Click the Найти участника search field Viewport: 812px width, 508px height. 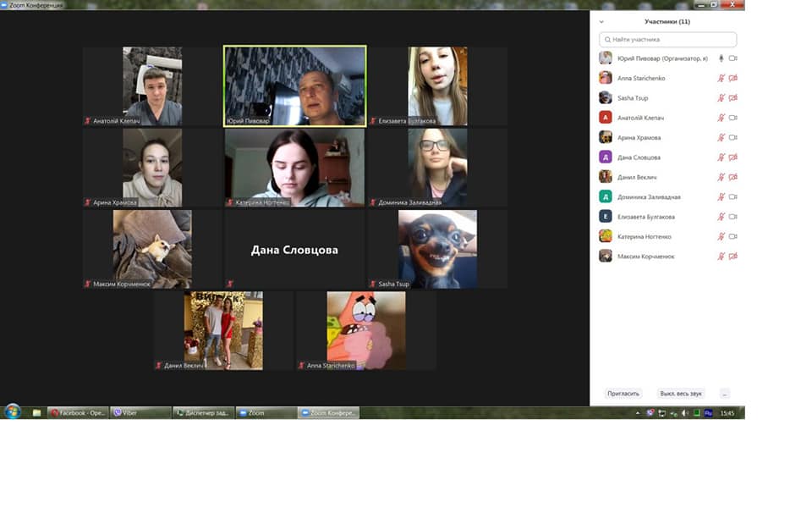coord(667,40)
